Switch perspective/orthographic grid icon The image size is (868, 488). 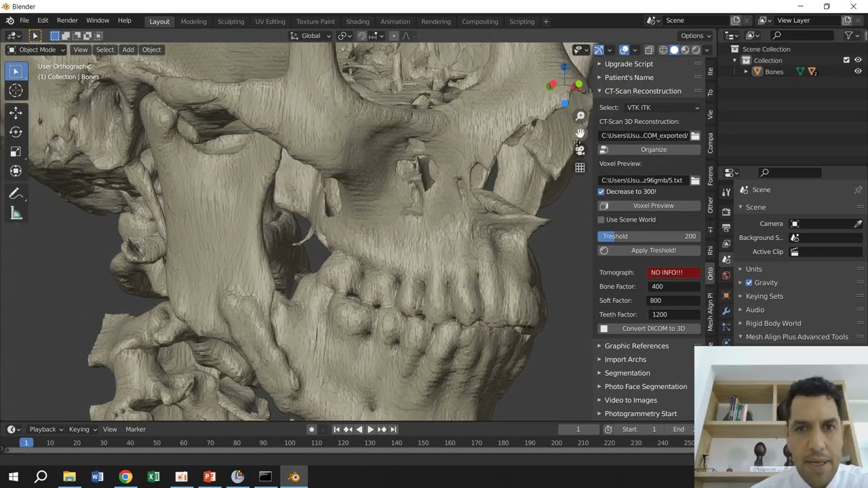[x=580, y=167]
